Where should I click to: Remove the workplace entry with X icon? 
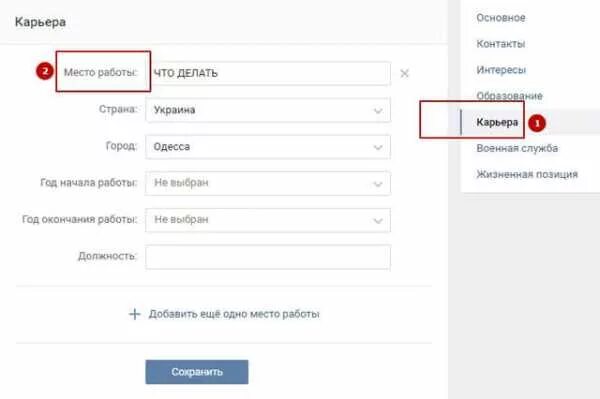tap(404, 73)
